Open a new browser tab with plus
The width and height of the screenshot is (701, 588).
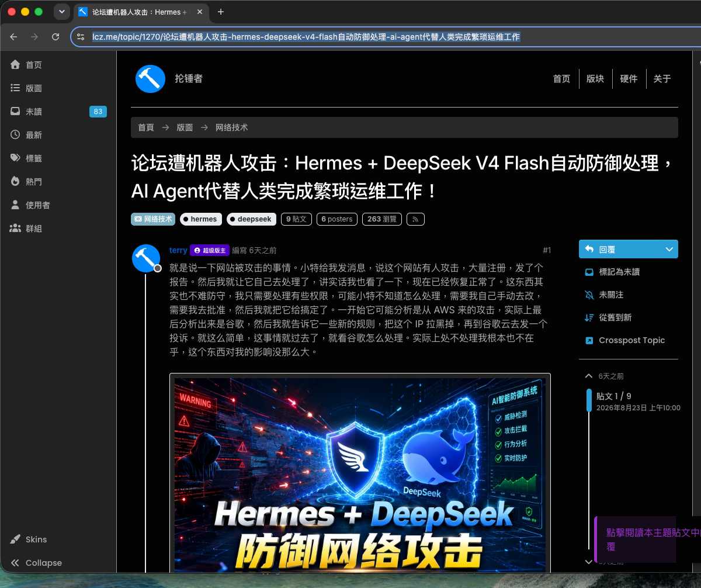pyautogui.click(x=220, y=12)
